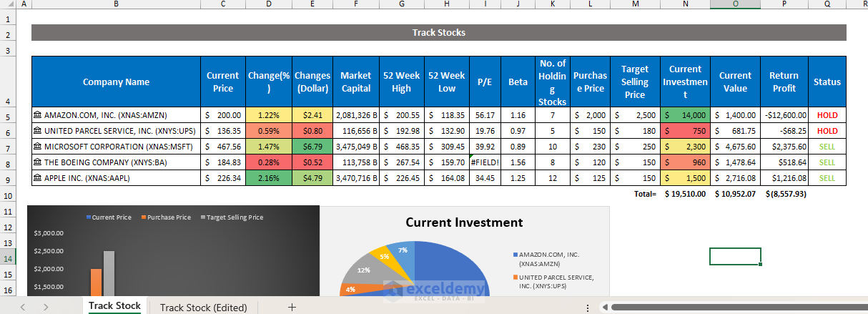The image size is (868, 314).
Task: Switch to the Track Stock sheet tab
Action: pos(114,306)
